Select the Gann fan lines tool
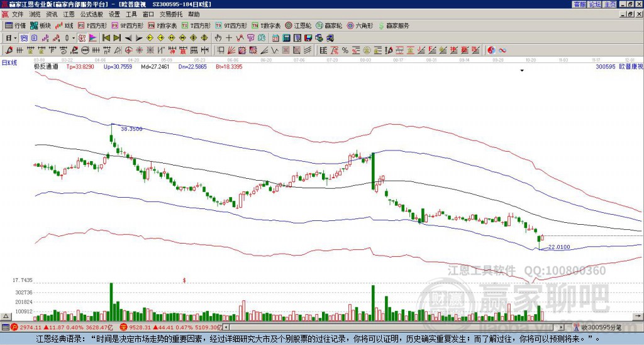 click(x=231, y=50)
